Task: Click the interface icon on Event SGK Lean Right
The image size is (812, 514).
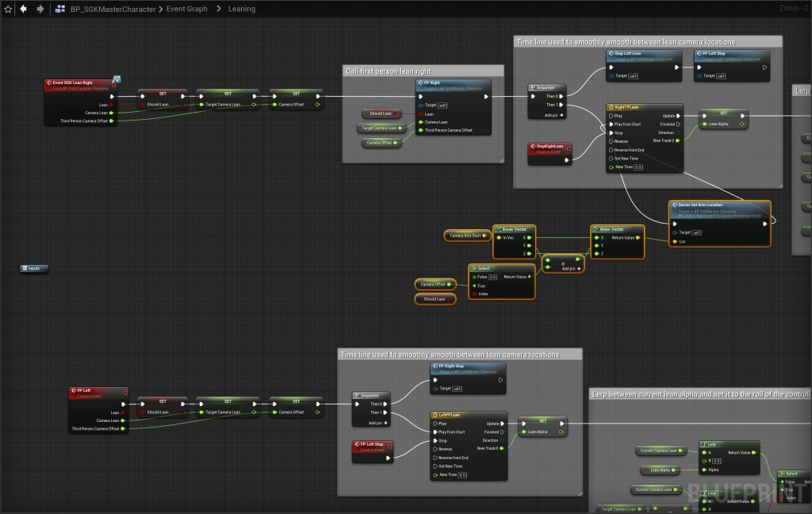Action: (117, 79)
